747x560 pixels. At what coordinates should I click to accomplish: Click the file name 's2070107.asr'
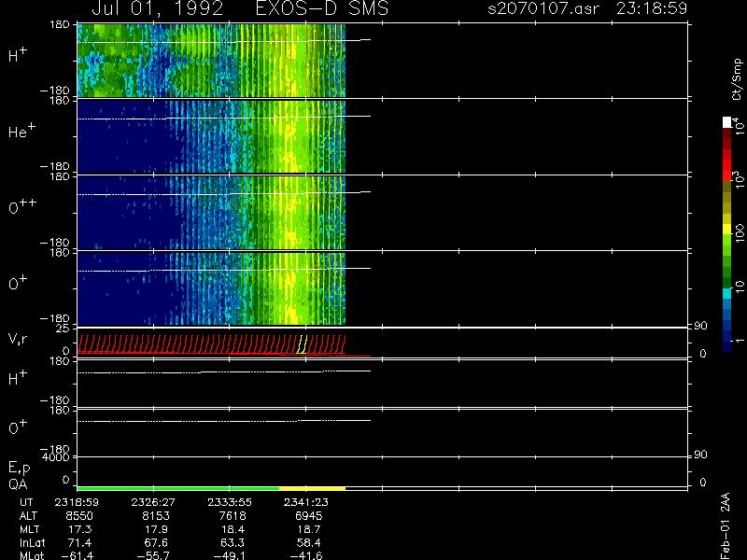(x=543, y=8)
